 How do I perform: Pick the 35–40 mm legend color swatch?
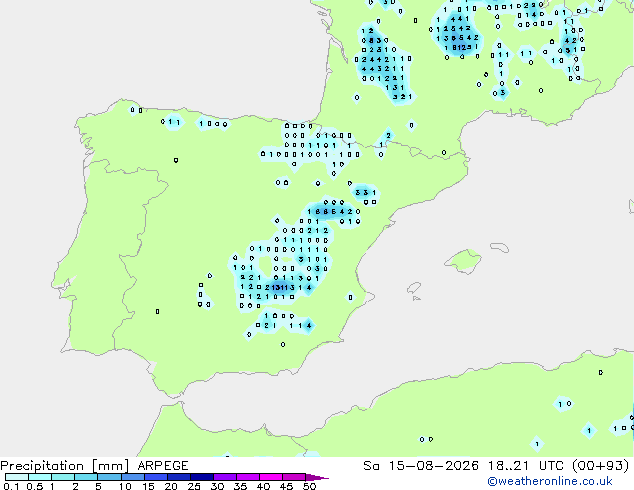[247, 477]
